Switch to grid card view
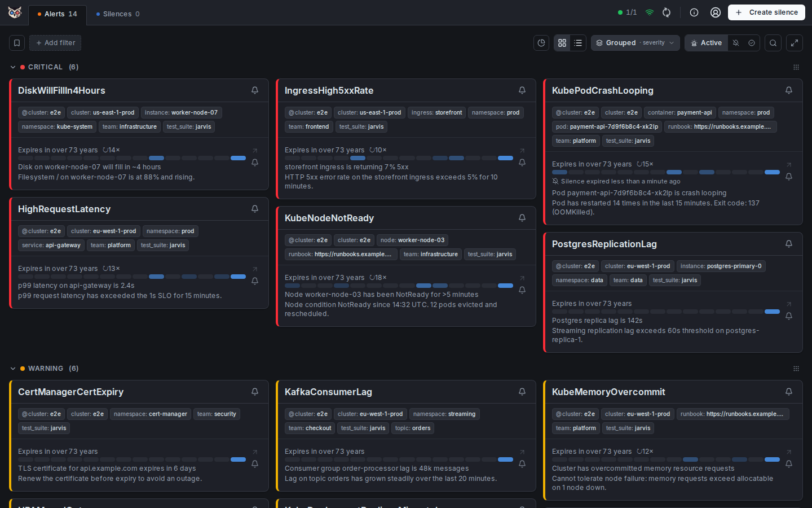812x508 pixels. click(562, 43)
